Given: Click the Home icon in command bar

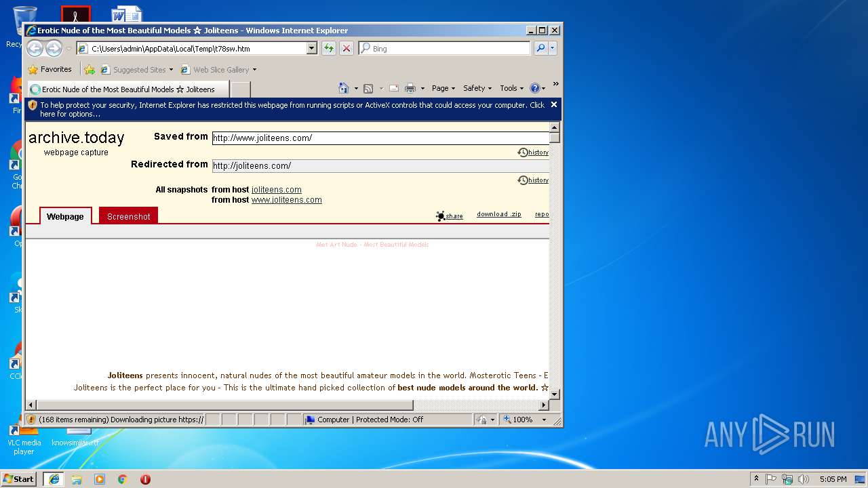Looking at the screenshot, I should coord(344,88).
